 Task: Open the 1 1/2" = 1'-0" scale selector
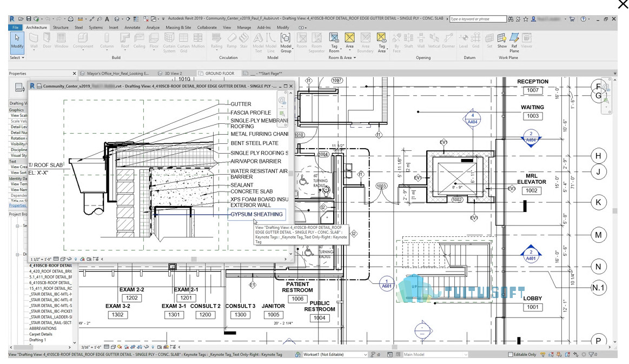click(x=41, y=259)
